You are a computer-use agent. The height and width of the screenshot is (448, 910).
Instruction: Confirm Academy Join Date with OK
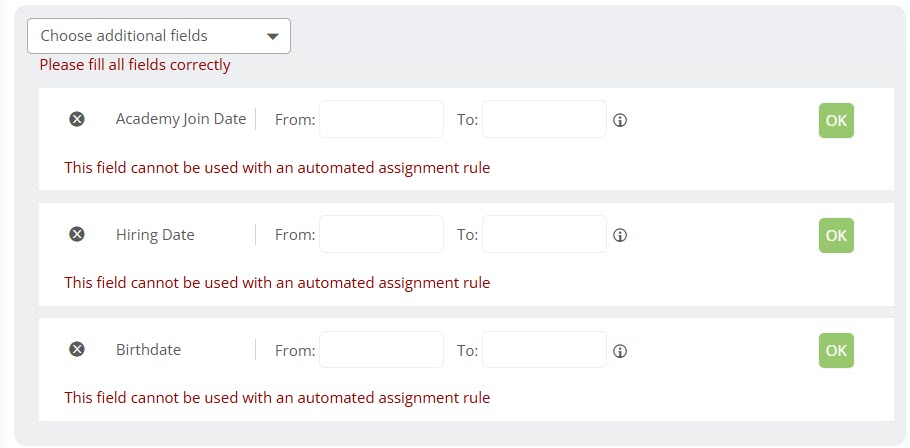(836, 120)
